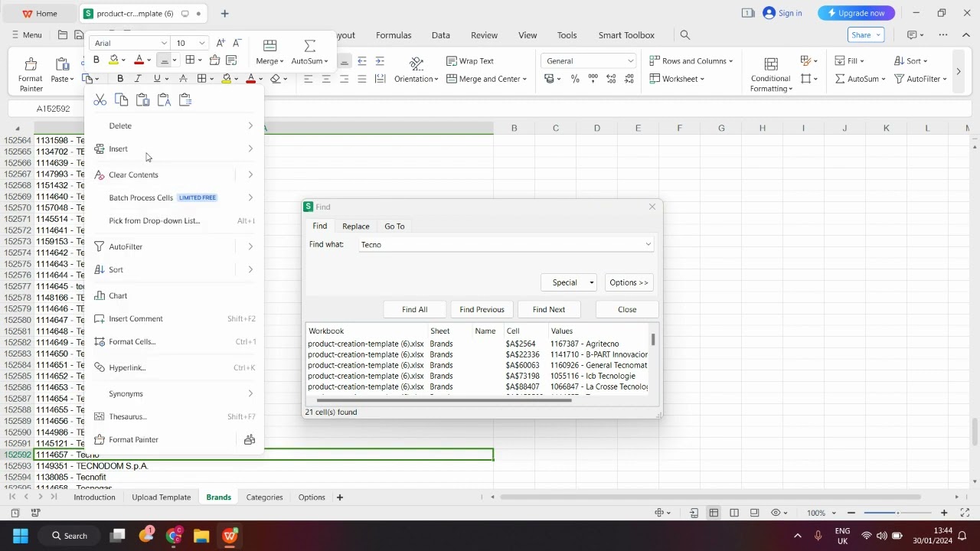Open the Upload Template sheet tab
Viewport: 980px width, 551px height.
[x=161, y=497]
